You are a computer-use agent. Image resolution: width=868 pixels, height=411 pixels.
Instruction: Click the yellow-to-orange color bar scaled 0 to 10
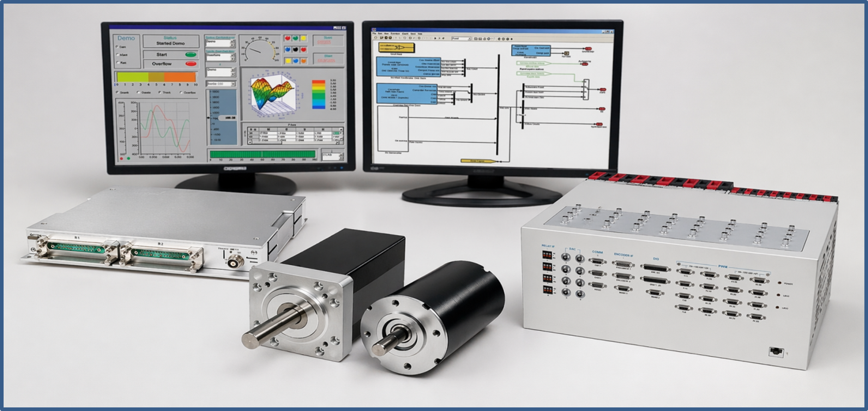coord(156,77)
